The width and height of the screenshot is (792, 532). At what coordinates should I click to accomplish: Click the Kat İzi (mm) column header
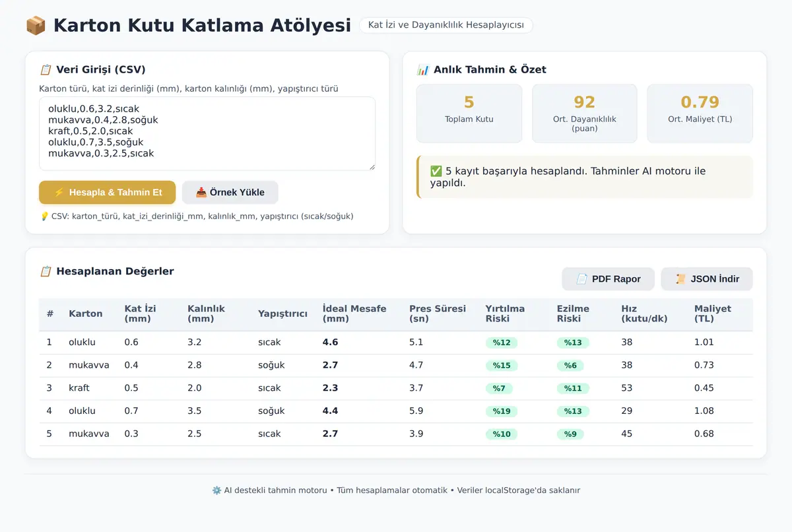pyautogui.click(x=140, y=314)
